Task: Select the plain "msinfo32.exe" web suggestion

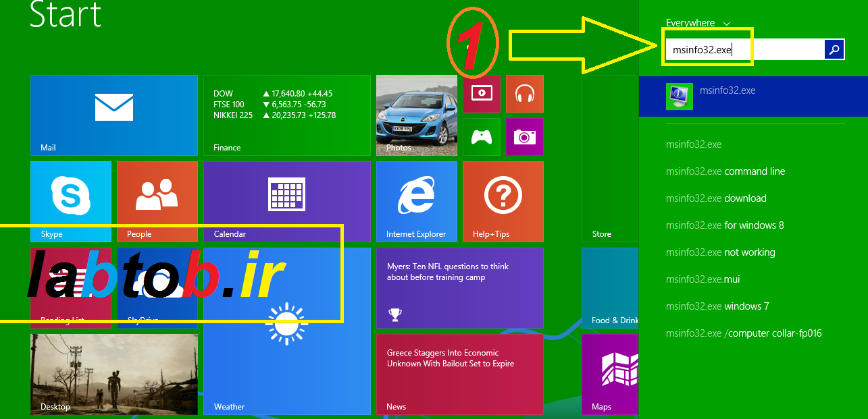Action: 694,144
